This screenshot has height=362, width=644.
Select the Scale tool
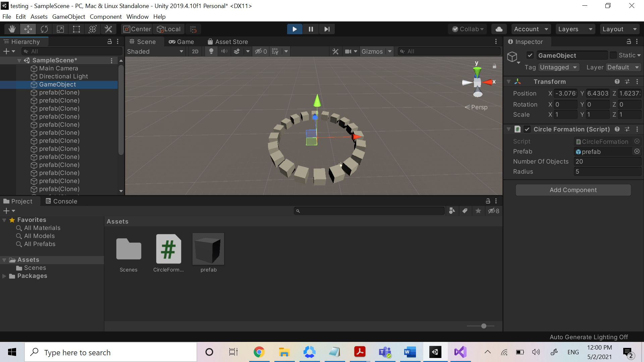[60, 29]
